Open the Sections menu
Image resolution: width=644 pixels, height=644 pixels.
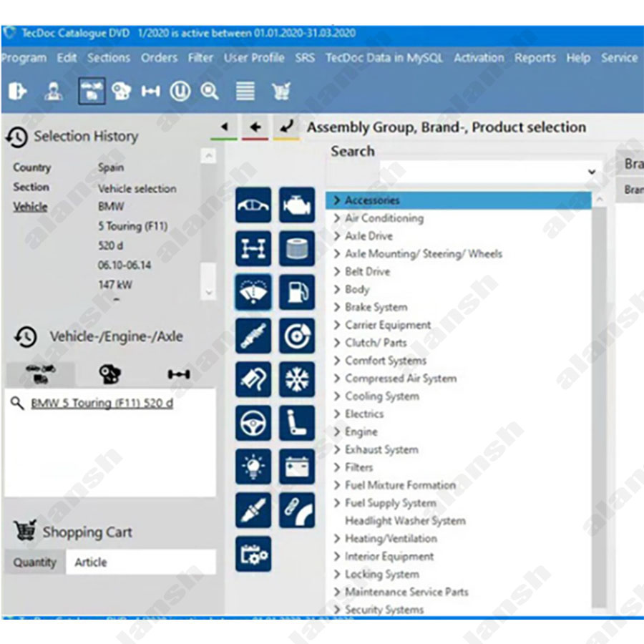coord(109,57)
